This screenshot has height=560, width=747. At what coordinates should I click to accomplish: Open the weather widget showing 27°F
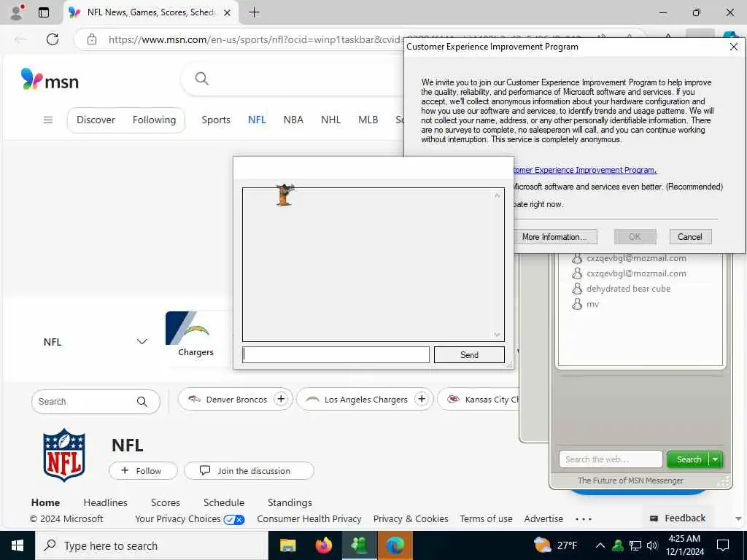coord(555,545)
